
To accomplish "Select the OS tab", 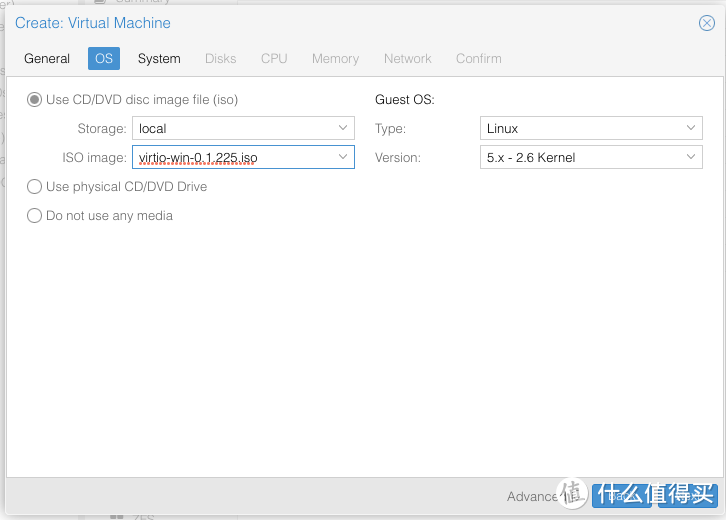I will coord(104,58).
